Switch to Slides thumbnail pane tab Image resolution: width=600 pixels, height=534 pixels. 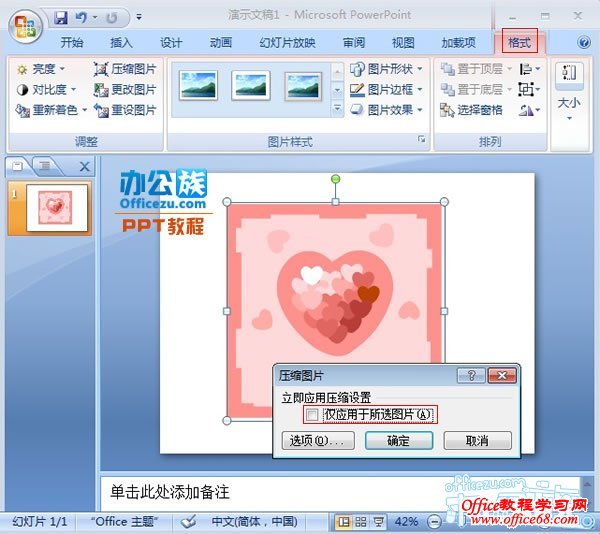(x=18, y=166)
